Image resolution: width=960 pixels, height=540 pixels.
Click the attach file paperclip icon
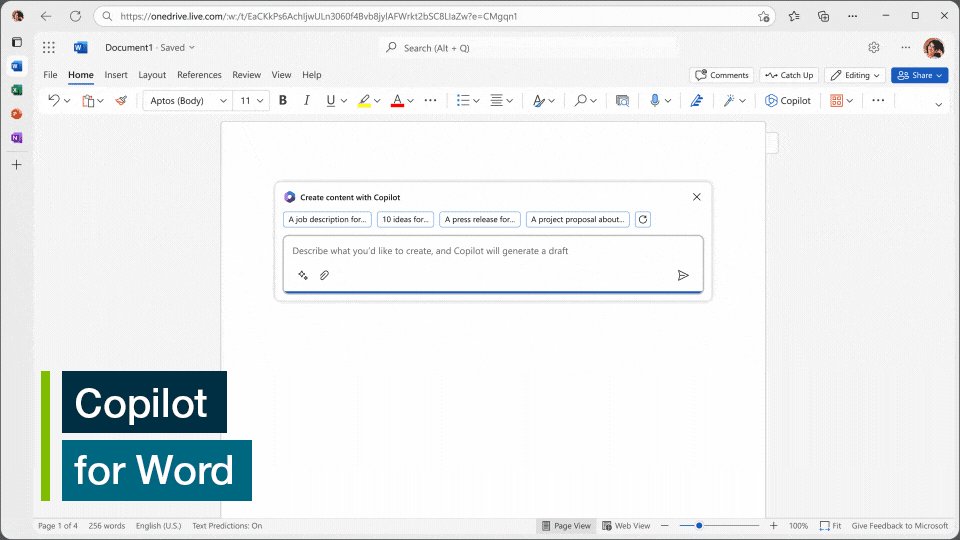pos(324,276)
